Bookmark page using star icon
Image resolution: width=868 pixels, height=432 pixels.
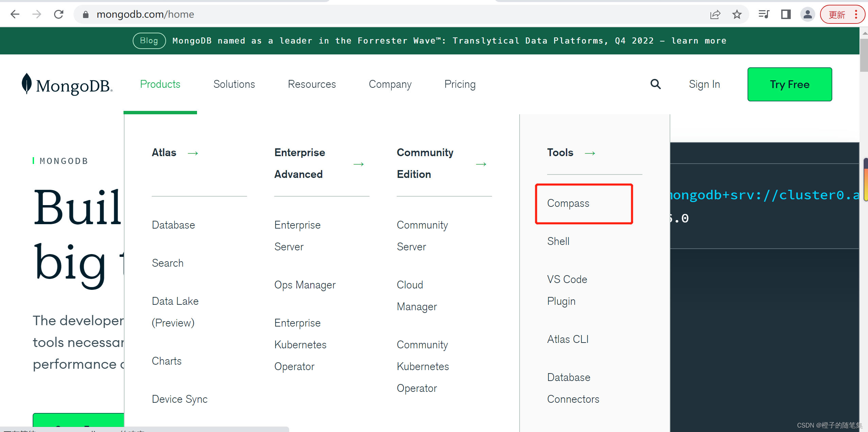pyautogui.click(x=737, y=14)
